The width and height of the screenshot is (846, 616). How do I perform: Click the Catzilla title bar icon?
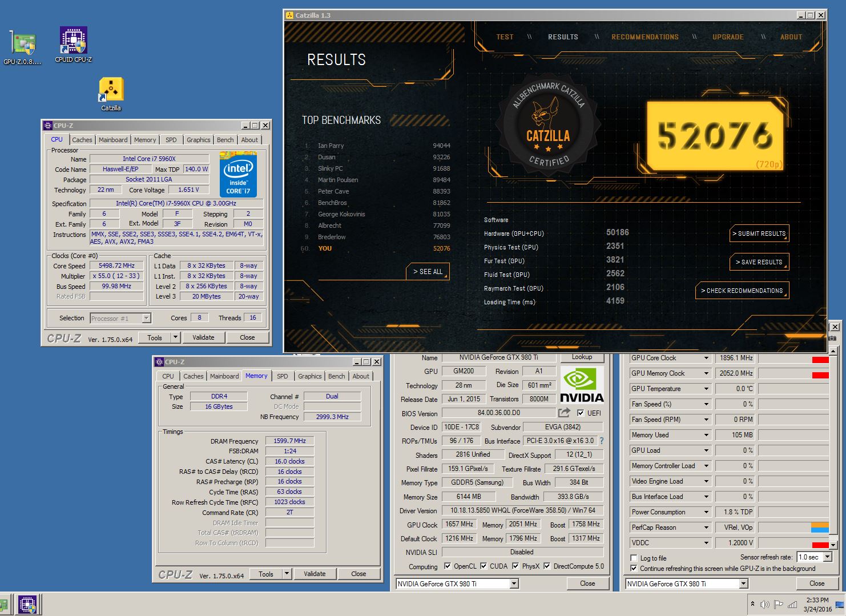[290, 15]
